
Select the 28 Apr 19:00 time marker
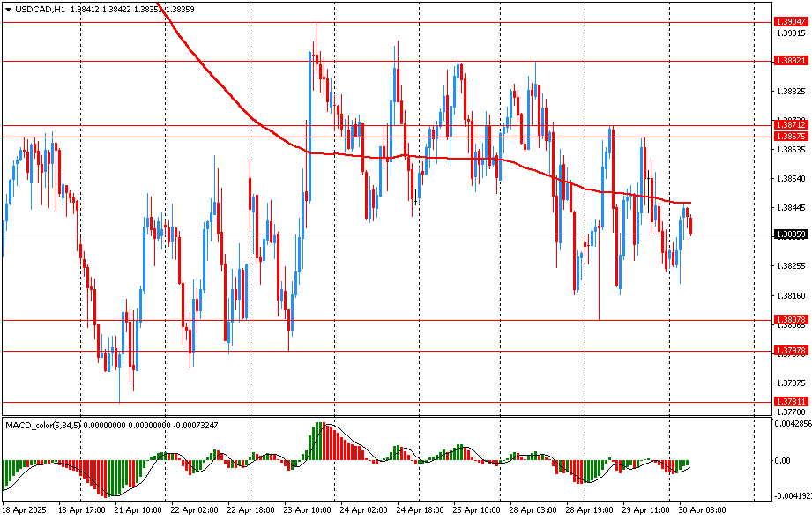[x=590, y=509]
